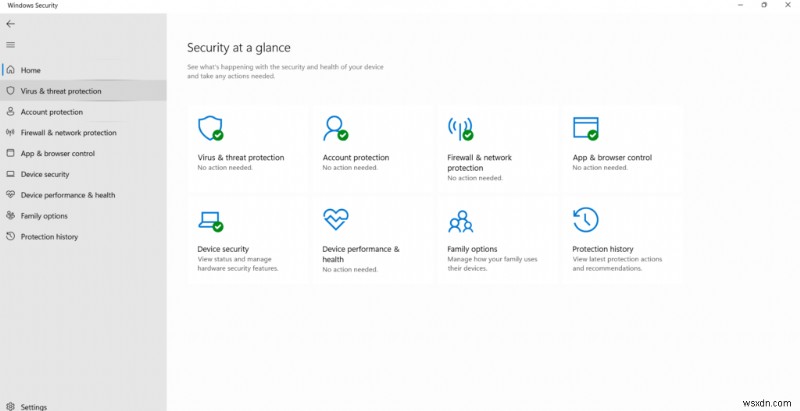Click the window icon beside App & browser control in sidebar
This screenshot has height=411, width=800.
click(x=10, y=153)
